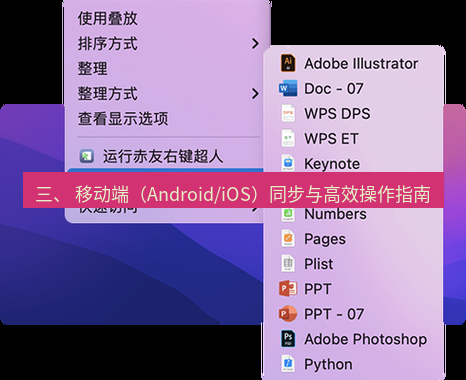
Task: Click the Keynote file icon
Action: click(x=288, y=163)
